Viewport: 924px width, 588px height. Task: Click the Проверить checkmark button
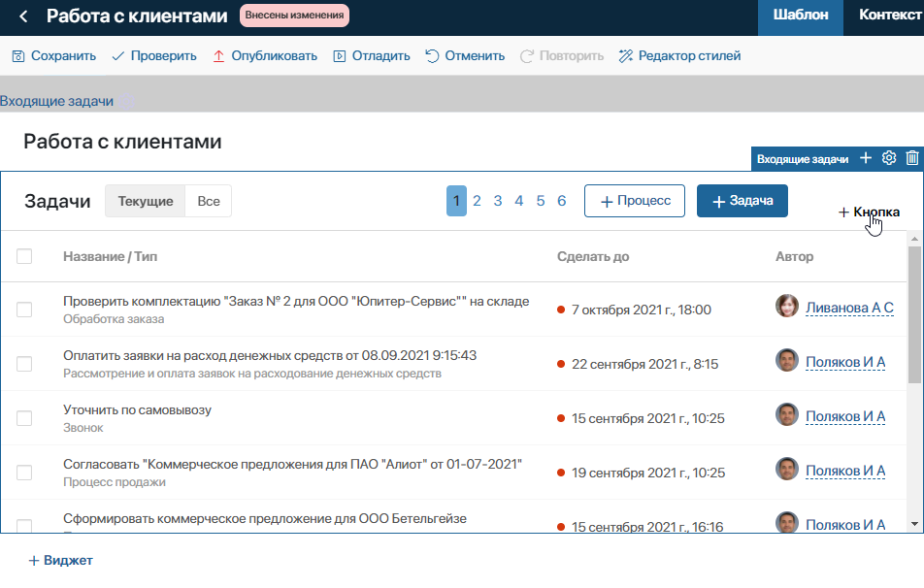coord(154,56)
